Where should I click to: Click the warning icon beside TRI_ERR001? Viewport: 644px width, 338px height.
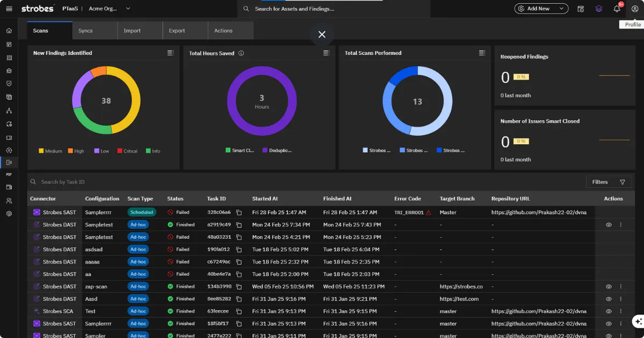click(428, 212)
